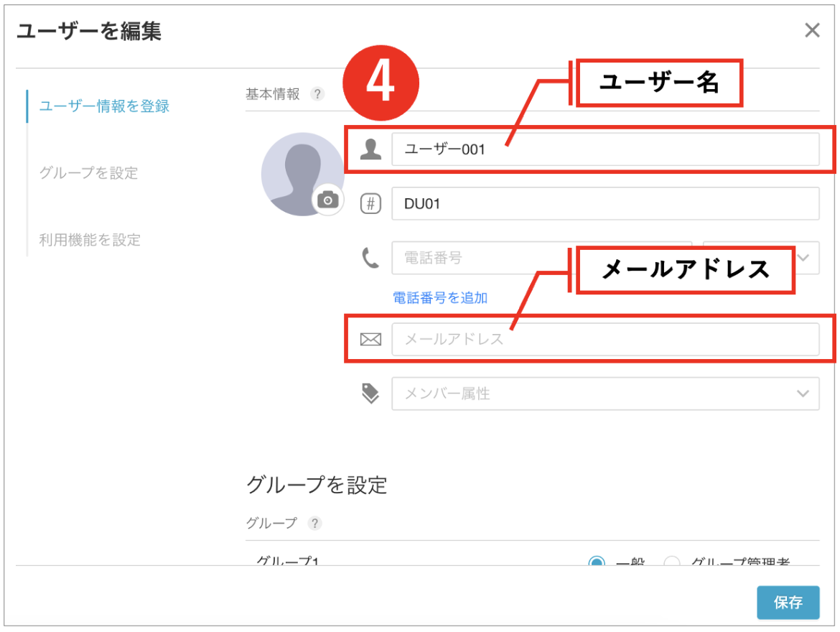Focus the 電話番号 input field
840x632 pixels.
(541, 258)
